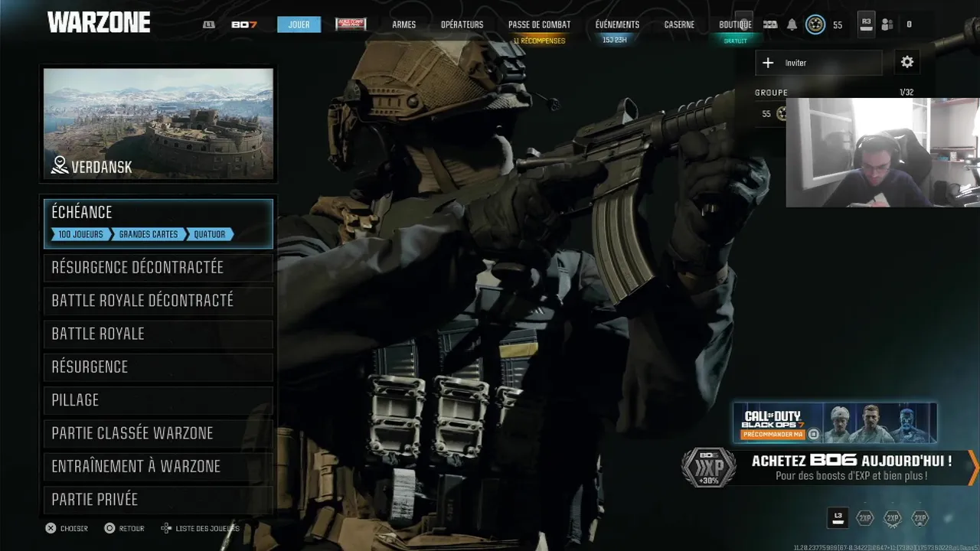Select the first 2XP token icon
The height and width of the screenshot is (551, 980).
click(x=864, y=518)
